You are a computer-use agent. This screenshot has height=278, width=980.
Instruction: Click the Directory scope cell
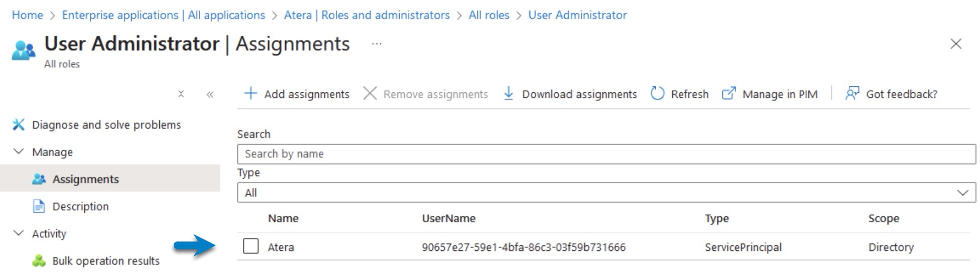tap(891, 247)
